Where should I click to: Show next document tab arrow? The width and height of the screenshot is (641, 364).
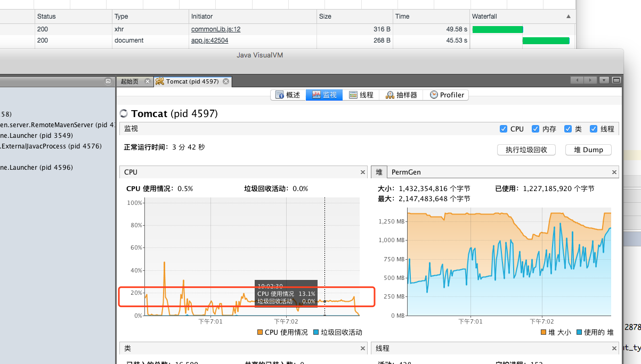(x=590, y=80)
